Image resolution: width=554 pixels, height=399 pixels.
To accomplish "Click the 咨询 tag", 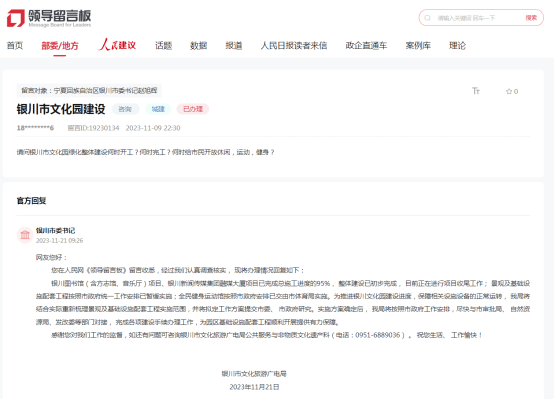I will (125, 109).
